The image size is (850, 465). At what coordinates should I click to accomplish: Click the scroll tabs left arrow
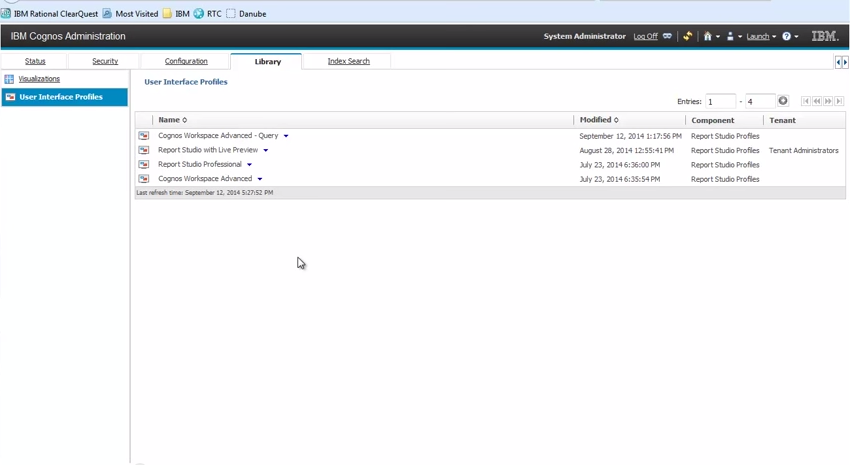[838, 62]
